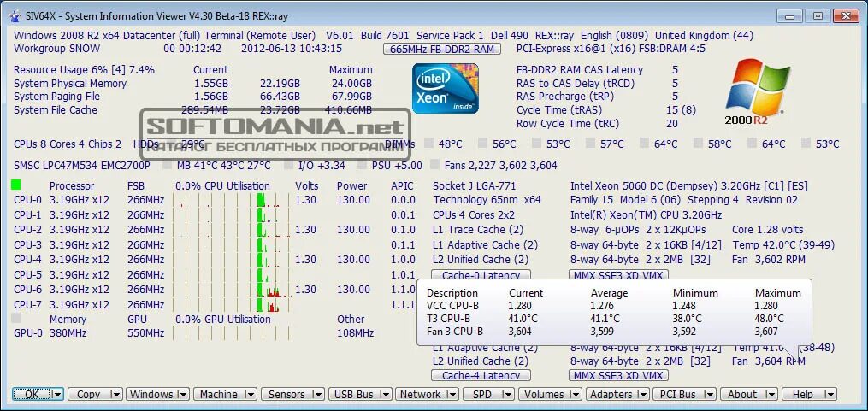Click the CPU-0 utilisation graph

(x=233, y=200)
